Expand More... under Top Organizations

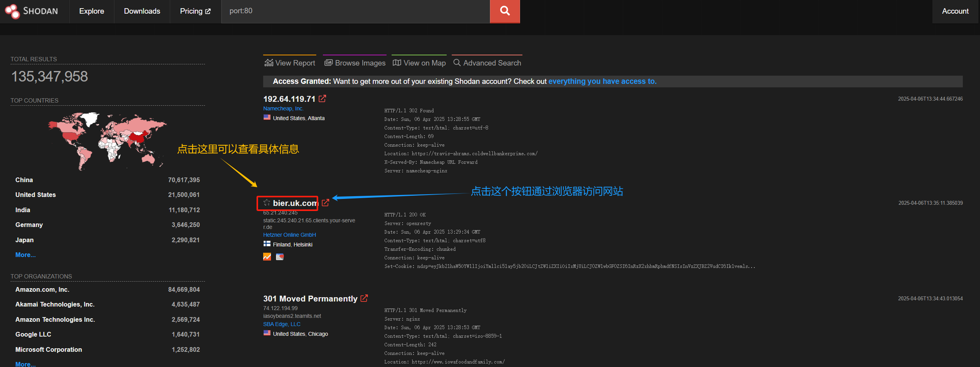click(x=25, y=364)
